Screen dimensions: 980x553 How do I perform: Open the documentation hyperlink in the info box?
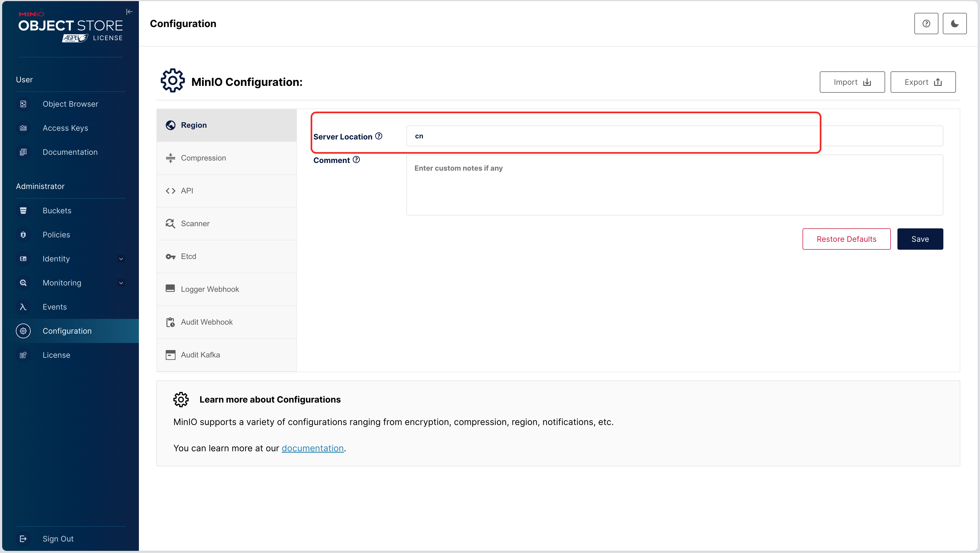tap(312, 448)
